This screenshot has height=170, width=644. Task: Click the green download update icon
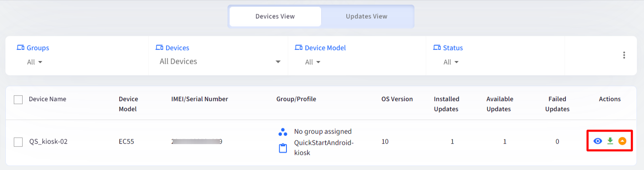tap(610, 141)
